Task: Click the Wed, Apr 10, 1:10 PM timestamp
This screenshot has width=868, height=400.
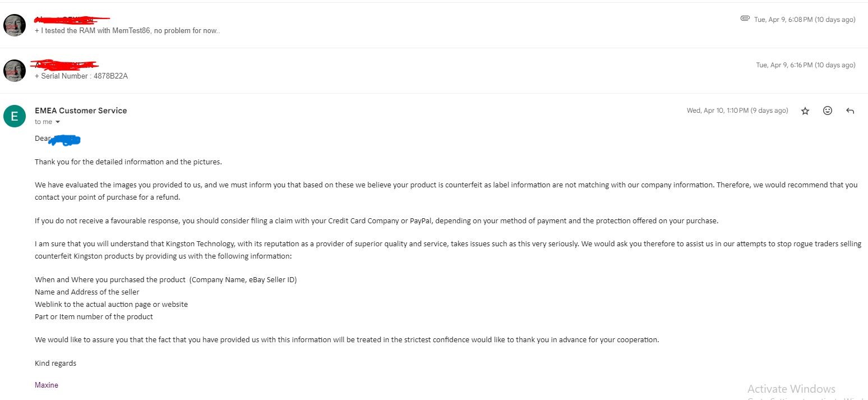Action: tap(737, 111)
